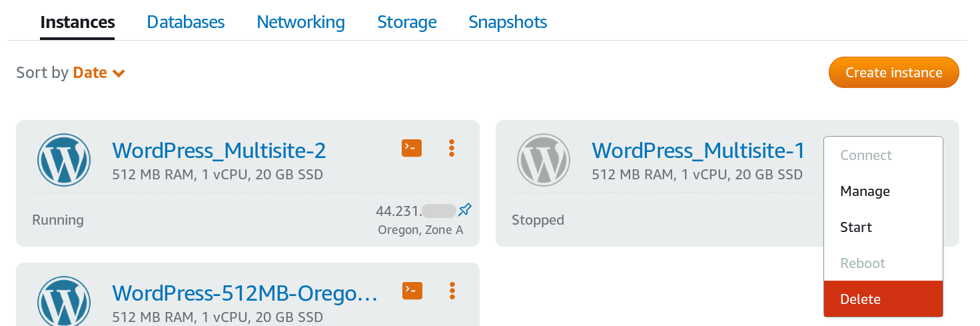Open terminal for WordPress_Multisite-2
The image size is (980, 326).
(412, 148)
